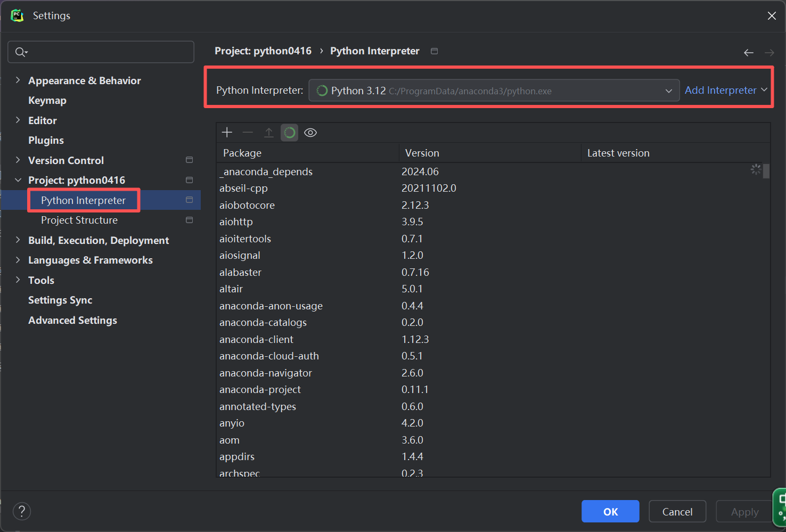Image resolution: width=786 pixels, height=532 pixels.
Task: Collapse the Project: python0416 section
Action: click(18, 180)
